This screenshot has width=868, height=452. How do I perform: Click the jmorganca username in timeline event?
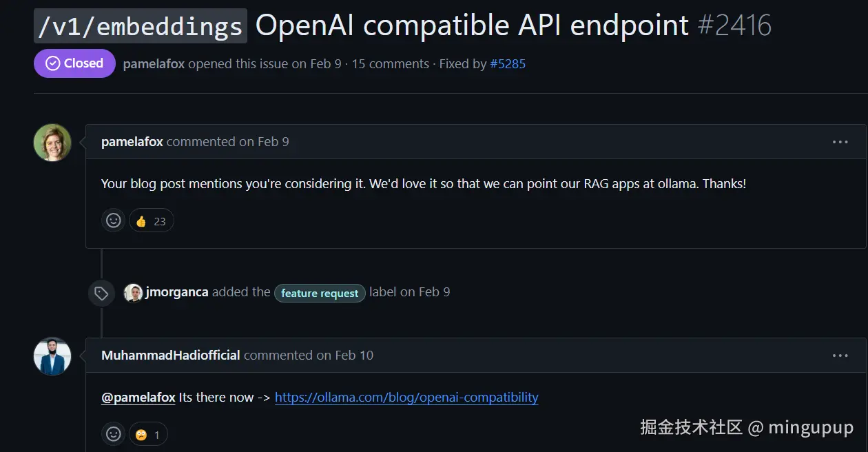pos(177,292)
